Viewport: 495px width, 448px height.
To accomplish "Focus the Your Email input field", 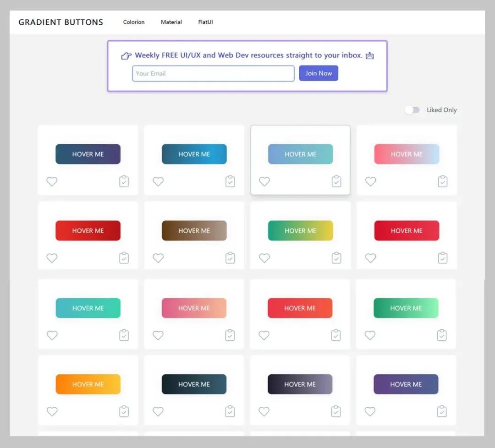I will [214, 73].
